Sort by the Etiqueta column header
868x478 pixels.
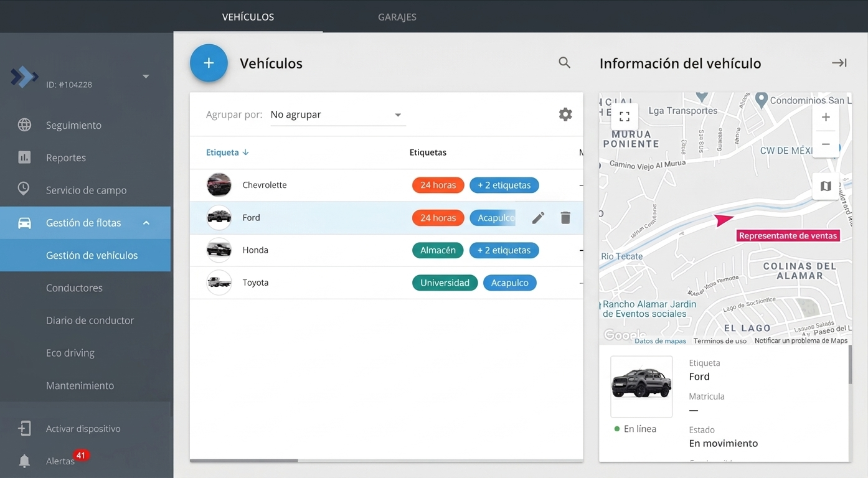(x=227, y=152)
